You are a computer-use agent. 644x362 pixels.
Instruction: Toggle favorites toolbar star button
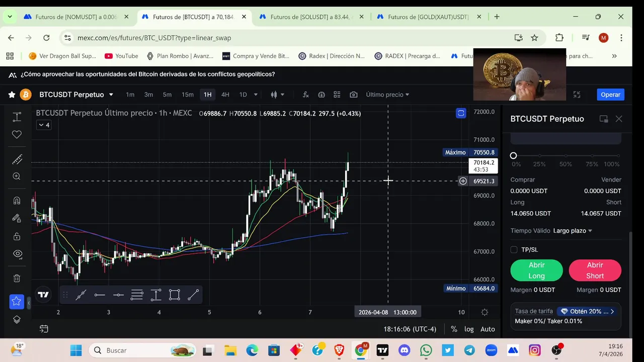tap(17, 301)
